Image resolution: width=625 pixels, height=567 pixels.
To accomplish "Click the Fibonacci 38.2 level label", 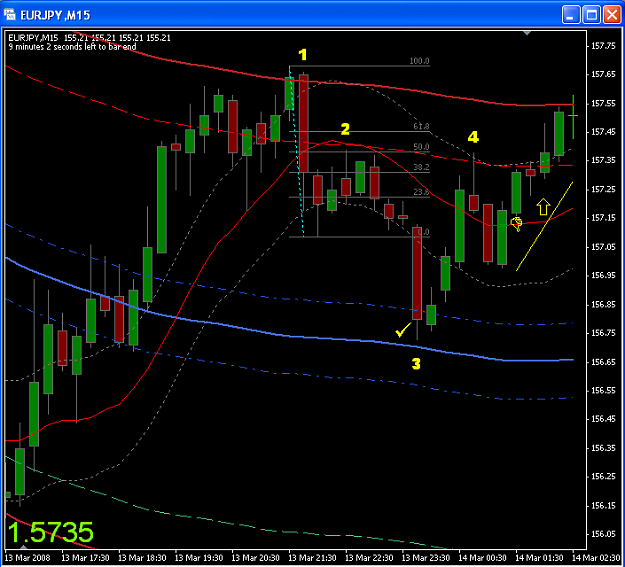I will pos(421,167).
